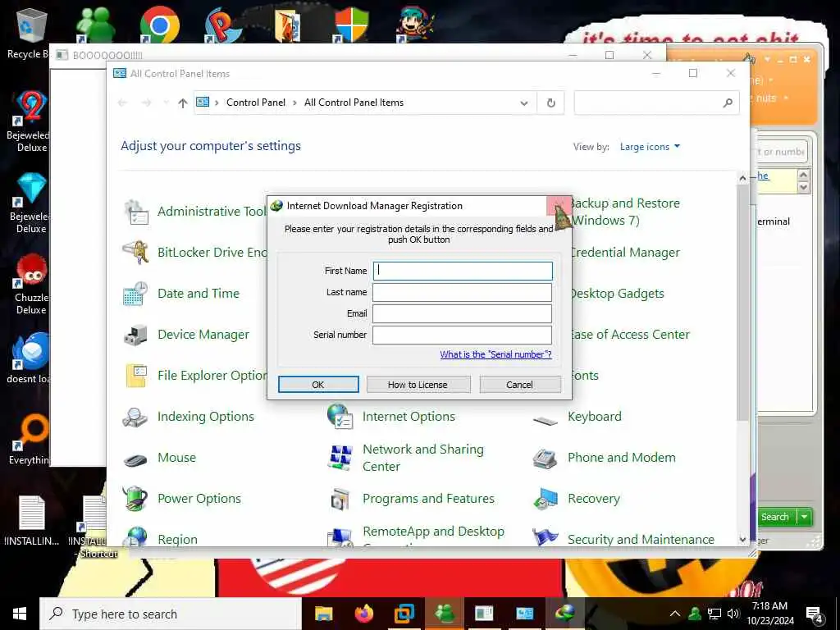Click the network icon in system tray
The height and width of the screenshot is (630, 840).
click(714, 614)
